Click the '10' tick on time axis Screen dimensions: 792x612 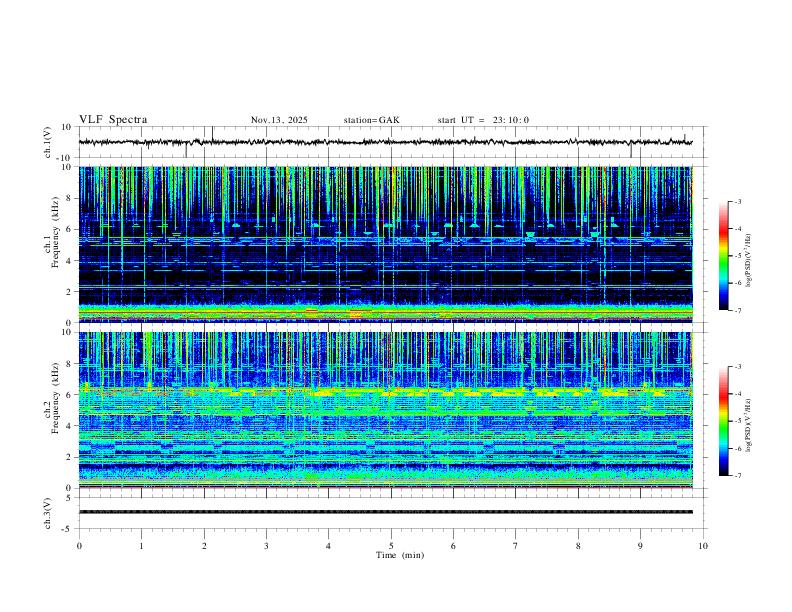(703, 546)
